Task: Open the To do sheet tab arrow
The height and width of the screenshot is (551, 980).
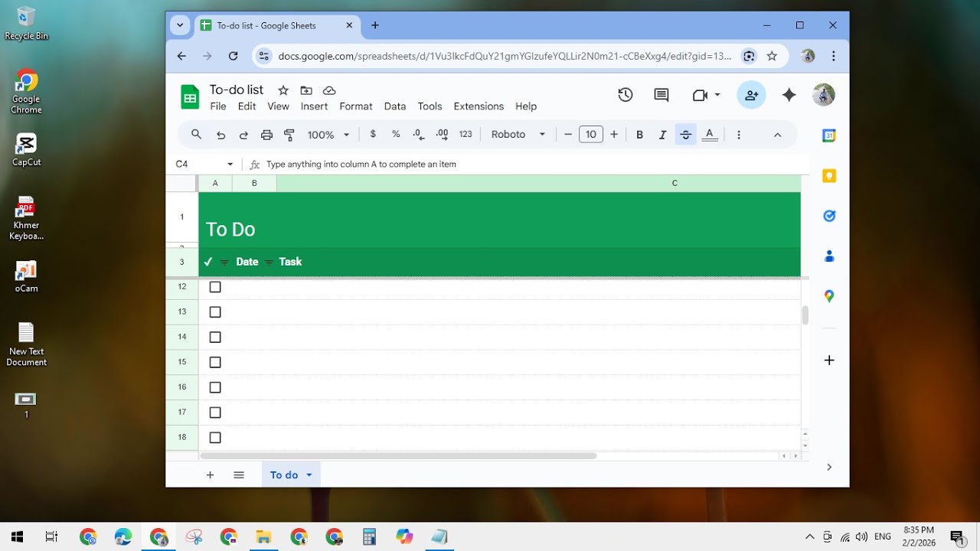Action: [x=309, y=475]
